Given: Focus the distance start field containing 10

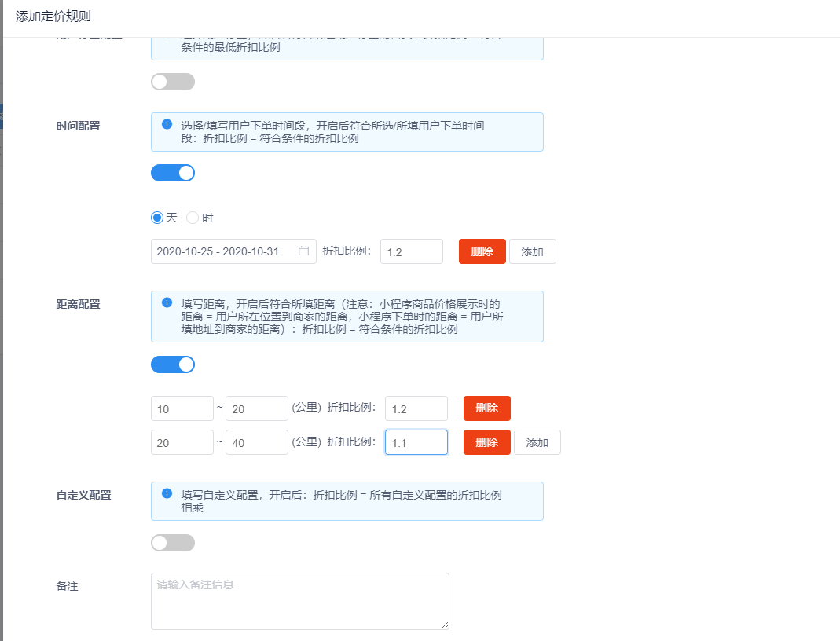Looking at the screenshot, I should tap(182, 408).
